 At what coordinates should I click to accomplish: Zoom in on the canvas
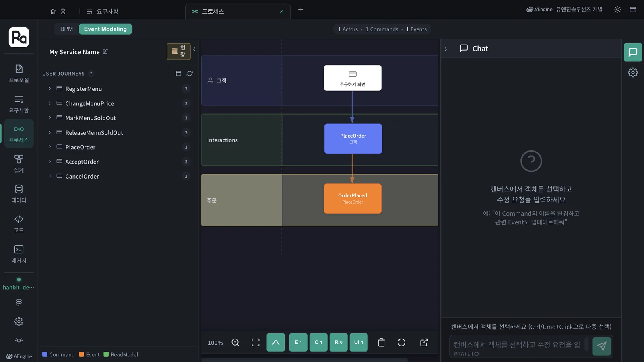click(x=235, y=342)
